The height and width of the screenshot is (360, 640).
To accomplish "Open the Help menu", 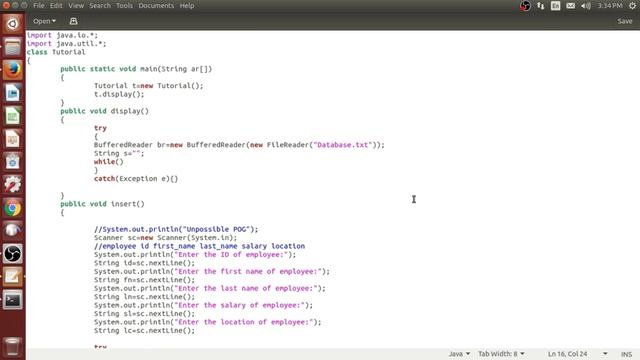I will tap(187, 6).
